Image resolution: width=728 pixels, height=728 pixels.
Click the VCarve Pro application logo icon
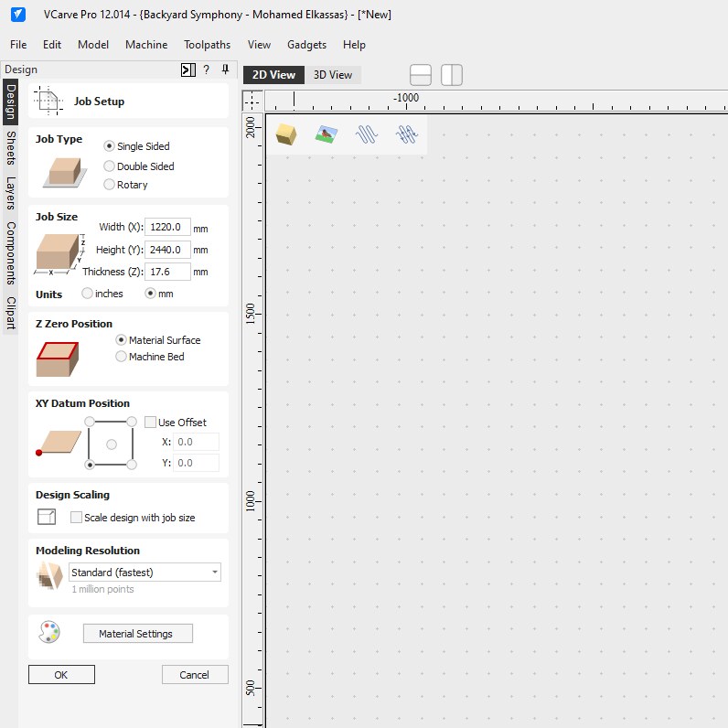point(18,15)
